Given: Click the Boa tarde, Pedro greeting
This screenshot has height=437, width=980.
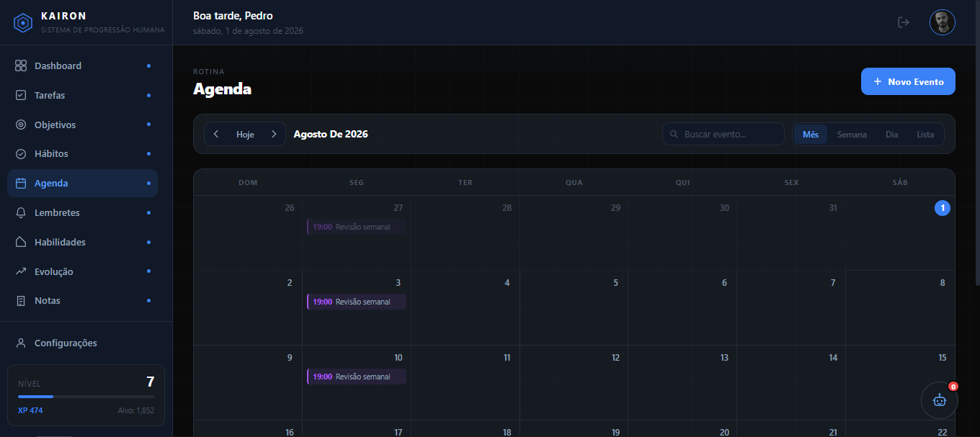Looking at the screenshot, I should click(x=233, y=16).
